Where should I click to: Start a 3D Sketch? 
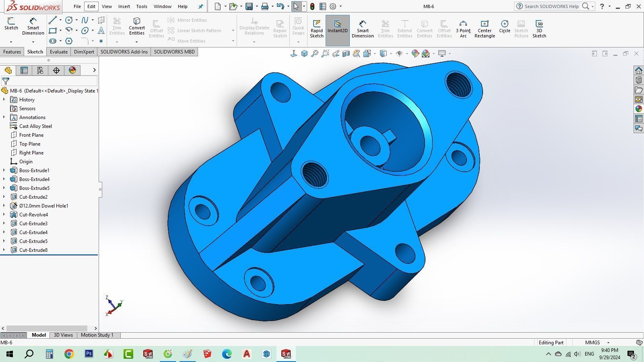[539, 29]
